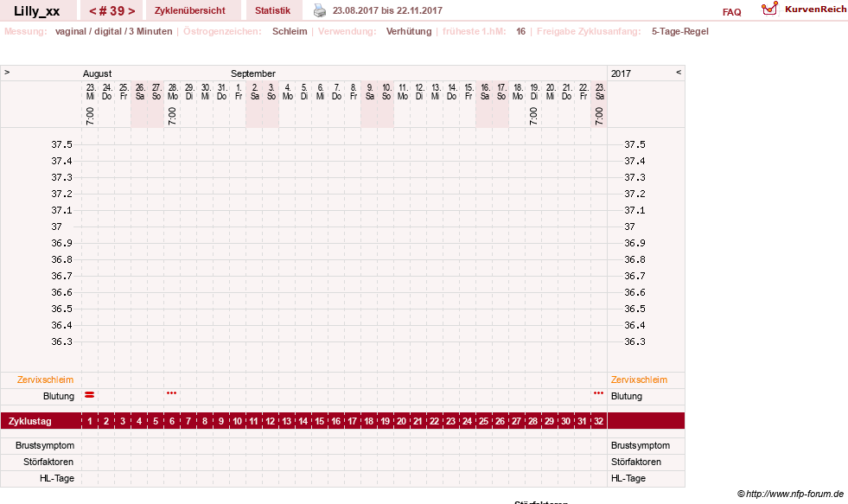Click the 28. Mo date header

point(173,92)
